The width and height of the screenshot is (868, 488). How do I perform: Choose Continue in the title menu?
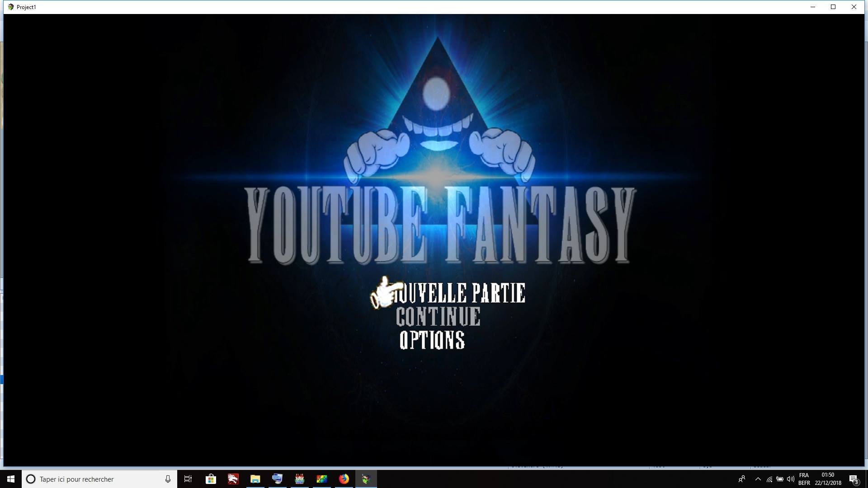(x=438, y=316)
